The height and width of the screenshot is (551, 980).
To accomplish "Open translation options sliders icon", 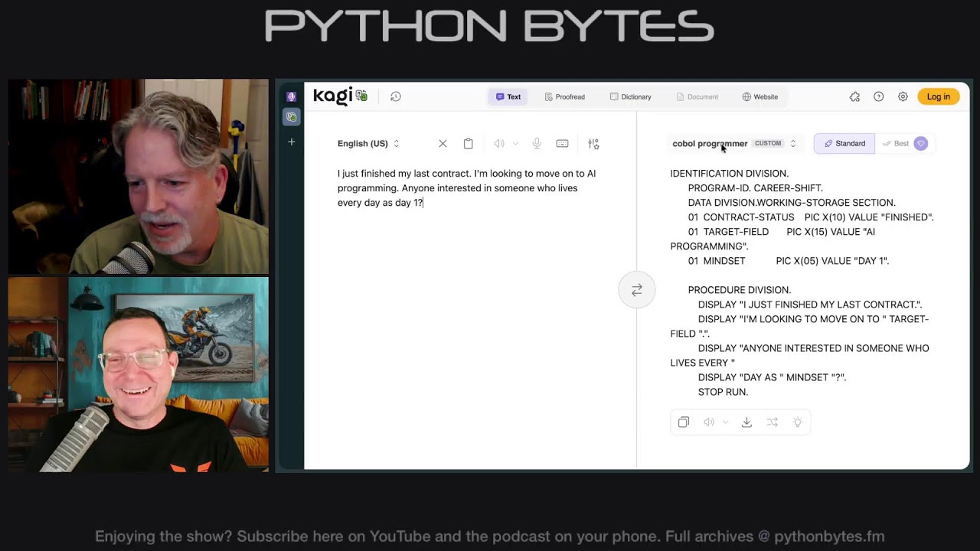I will 593,143.
